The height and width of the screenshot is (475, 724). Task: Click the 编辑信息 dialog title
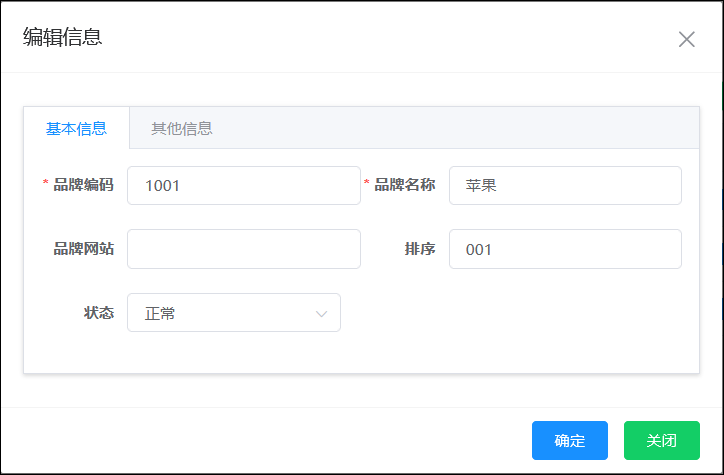(62, 38)
